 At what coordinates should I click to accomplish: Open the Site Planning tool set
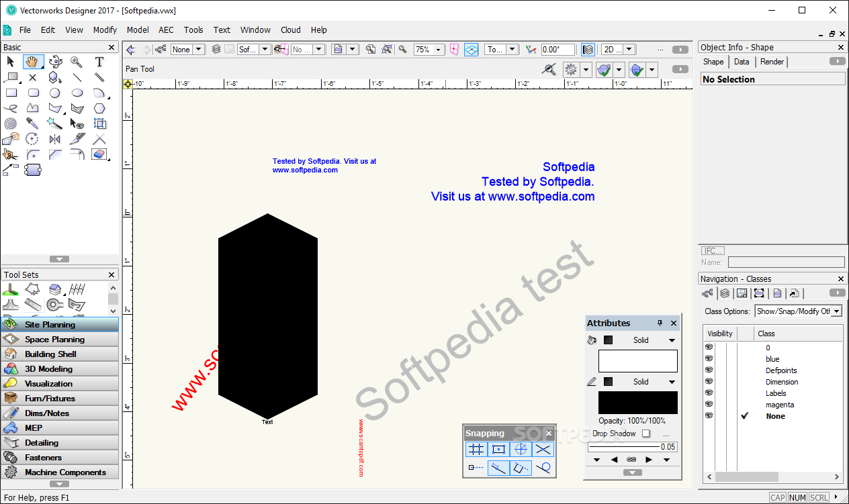(x=60, y=325)
